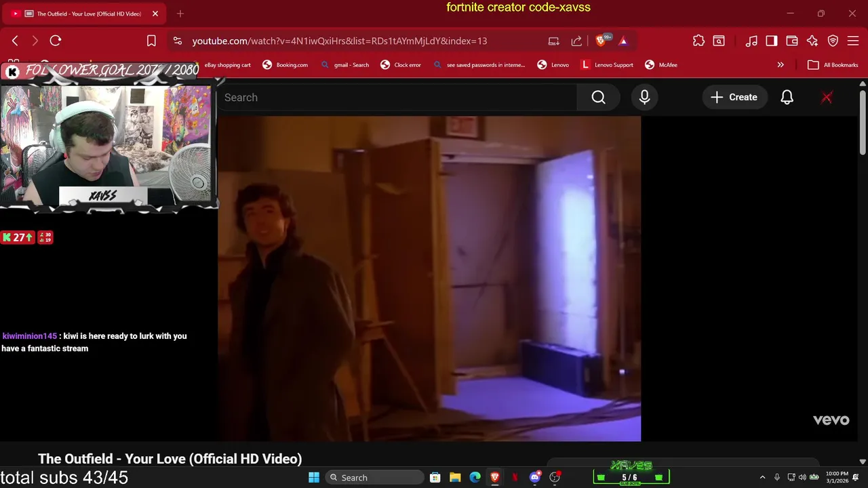Open the Lenovo bookmark

(553, 65)
